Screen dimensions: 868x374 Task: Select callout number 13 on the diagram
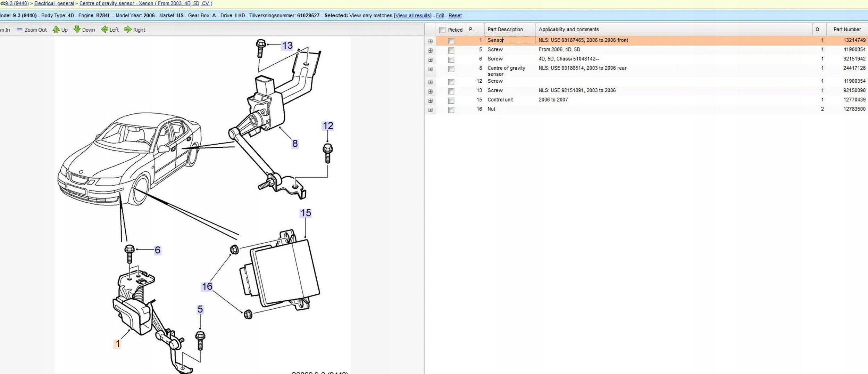(x=287, y=46)
